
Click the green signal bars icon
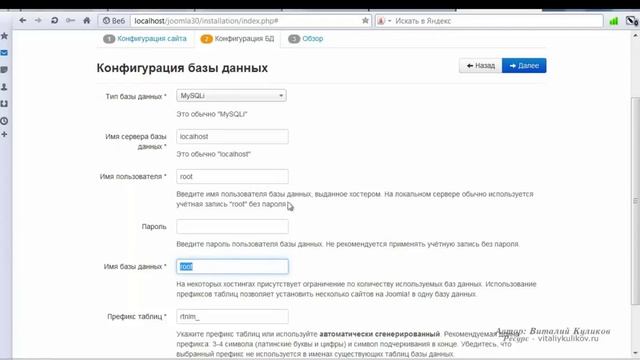[x=613, y=21]
